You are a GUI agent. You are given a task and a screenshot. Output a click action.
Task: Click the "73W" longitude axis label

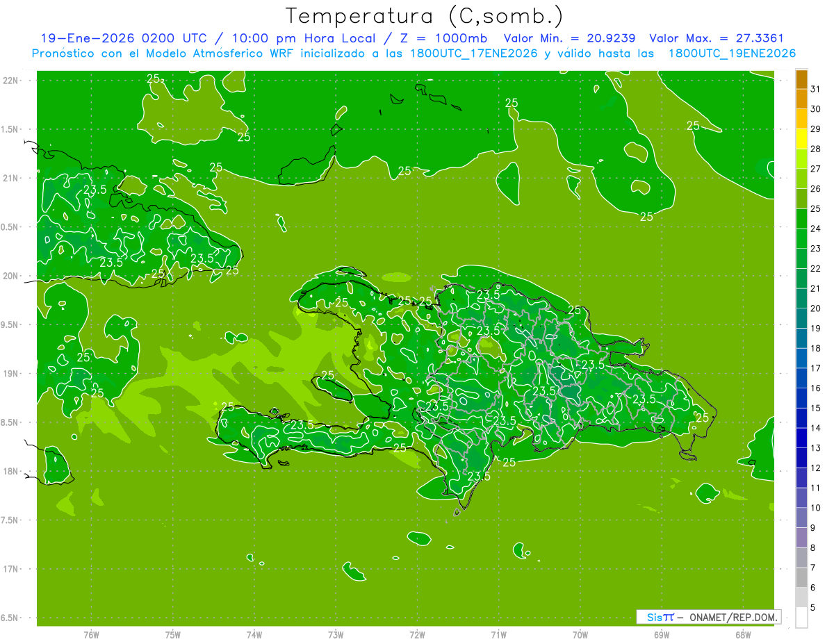(x=336, y=635)
